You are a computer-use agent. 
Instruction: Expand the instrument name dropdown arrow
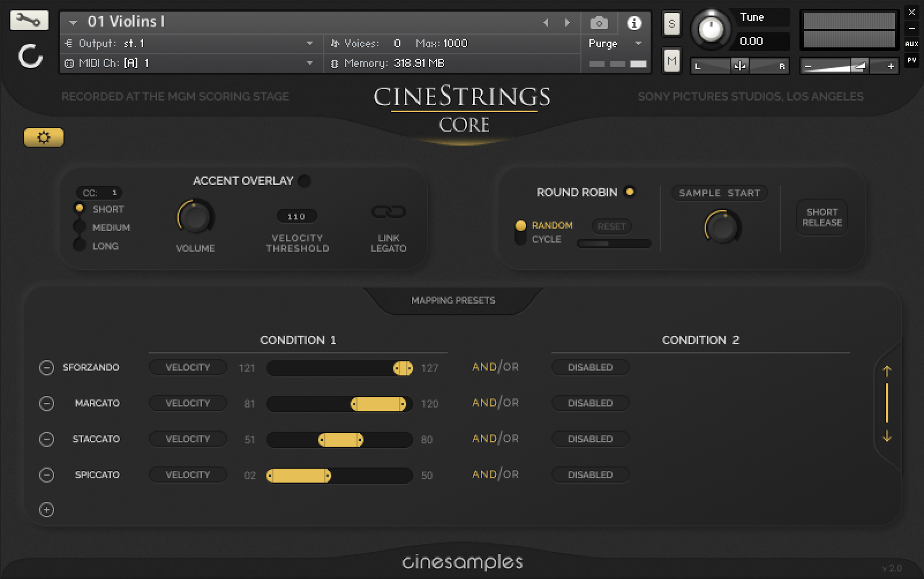tap(73, 23)
